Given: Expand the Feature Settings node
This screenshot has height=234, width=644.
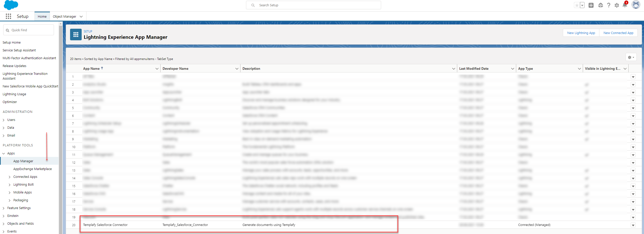Looking at the screenshot, I should coord(4,208).
